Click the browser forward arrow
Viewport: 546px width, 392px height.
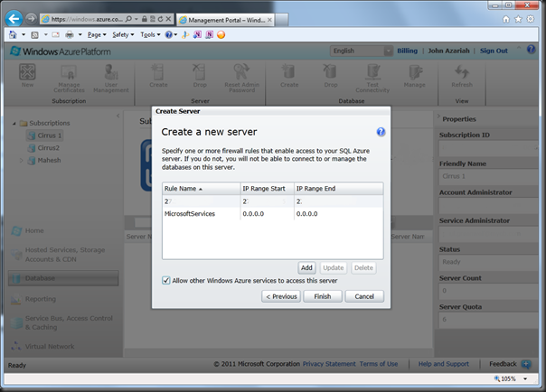point(31,18)
